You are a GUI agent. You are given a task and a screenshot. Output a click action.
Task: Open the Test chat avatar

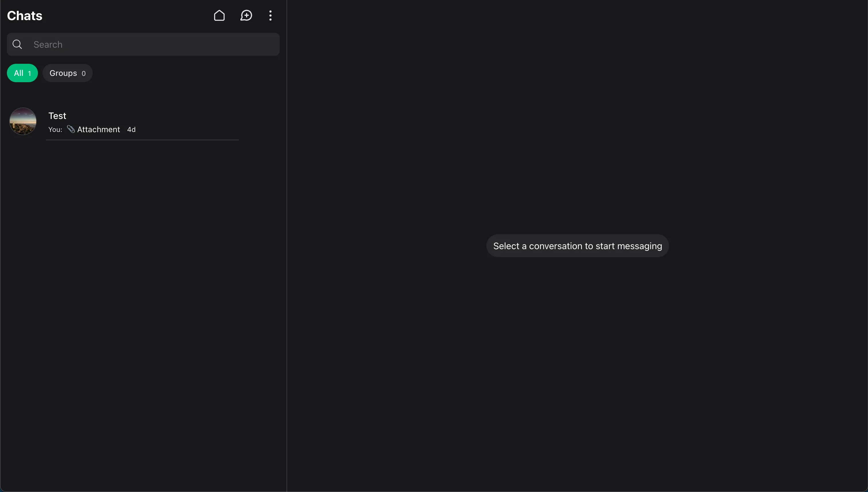coord(23,121)
